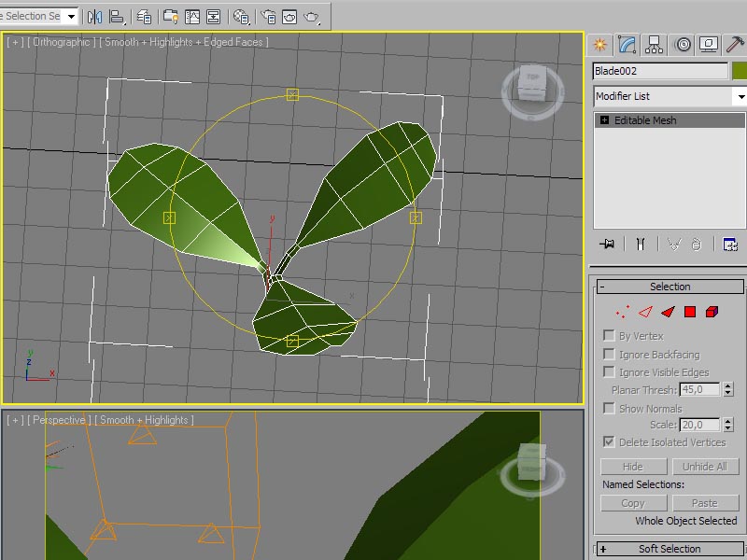Viewport: 747px width, 560px height.
Task: Select Polygon sub-object level
Action: [690, 312]
